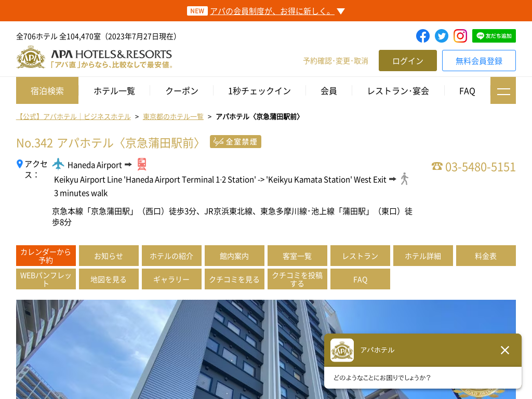The width and height of the screenshot is (532, 399).
Task: Open the アパの会員制度が、お得に新しく announcement link
Action: 272,11
